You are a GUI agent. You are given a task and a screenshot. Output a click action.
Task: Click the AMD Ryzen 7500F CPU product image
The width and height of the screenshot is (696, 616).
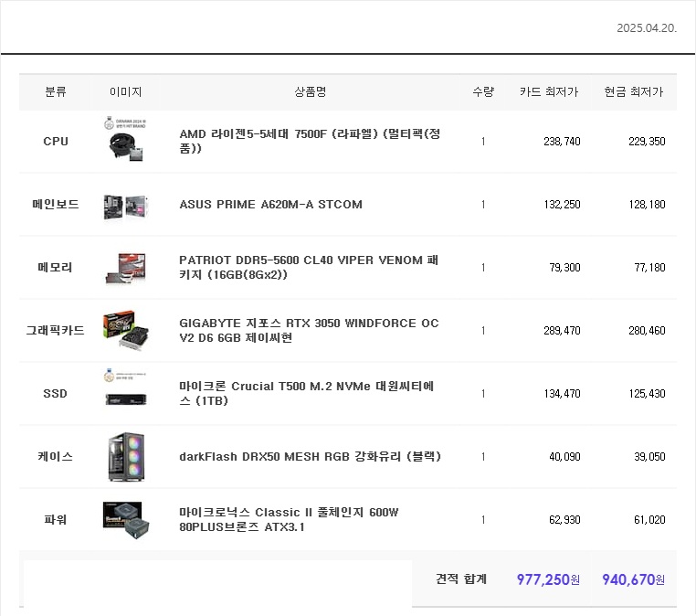pyautogui.click(x=125, y=140)
